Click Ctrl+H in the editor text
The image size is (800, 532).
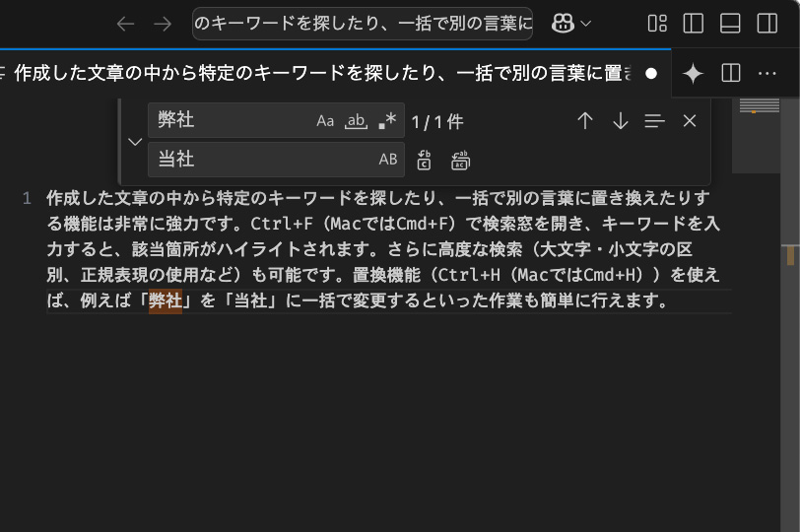pos(469,276)
